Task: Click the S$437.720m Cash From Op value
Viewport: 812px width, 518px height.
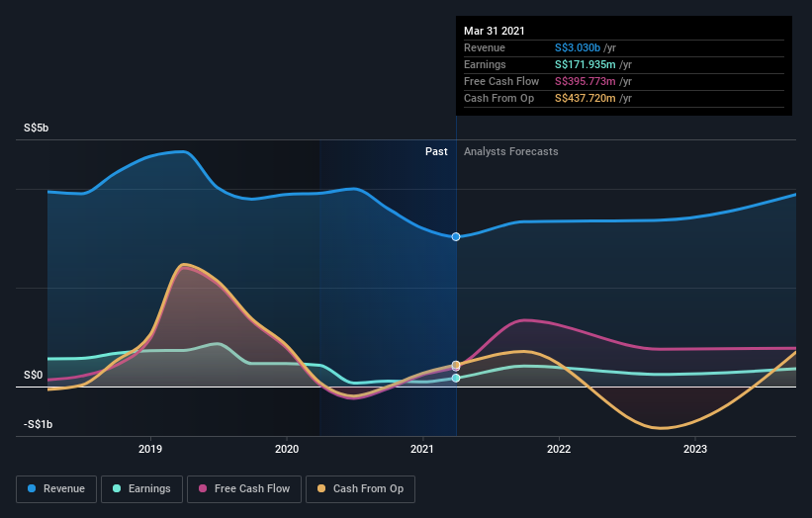Action: (x=586, y=98)
